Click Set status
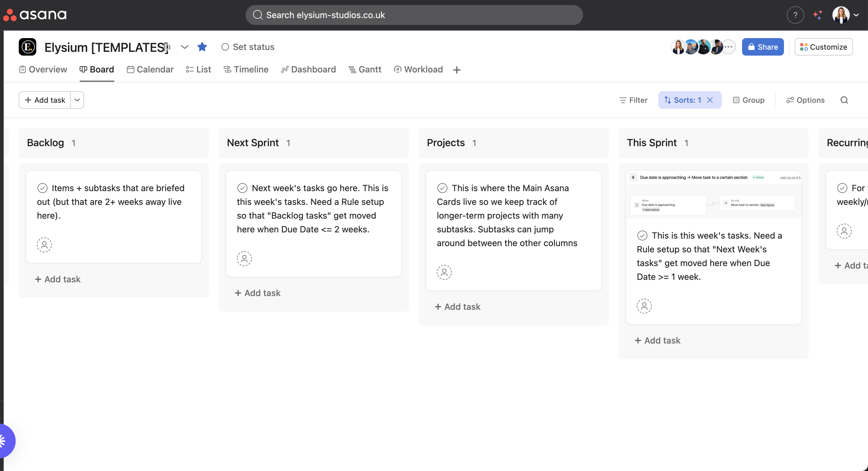The height and width of the screenshot is (471, 868). click(x=248, y=47)
